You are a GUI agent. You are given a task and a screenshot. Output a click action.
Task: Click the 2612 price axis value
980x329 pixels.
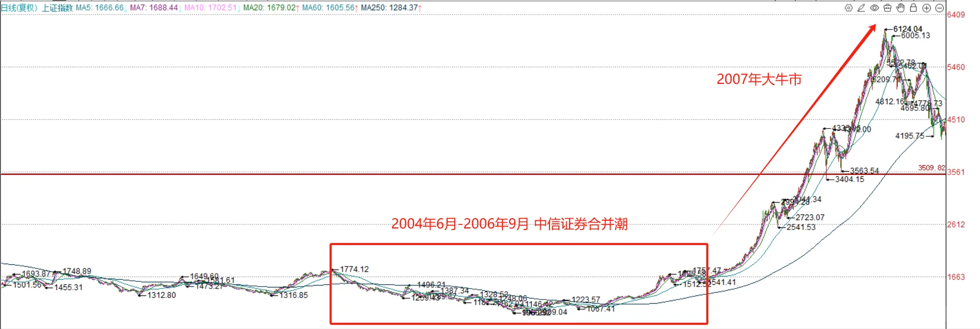click(956, 225)
